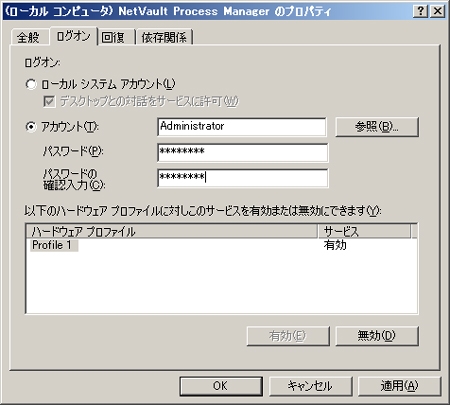The image size is (450, 405).
Task: Open the 依存関係 tab
Action: [164, 37]
